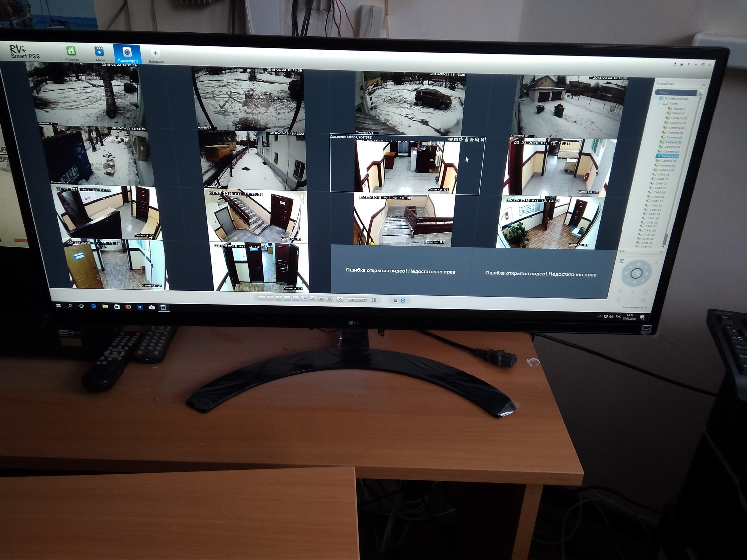Select the 16-window layout button

(x=304, y=298)
